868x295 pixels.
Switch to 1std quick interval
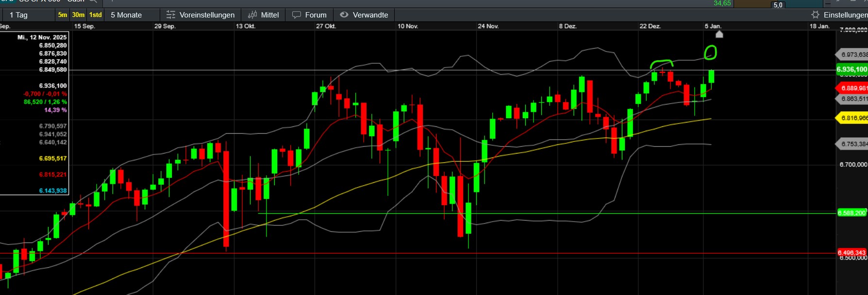[x=96, y=15]
